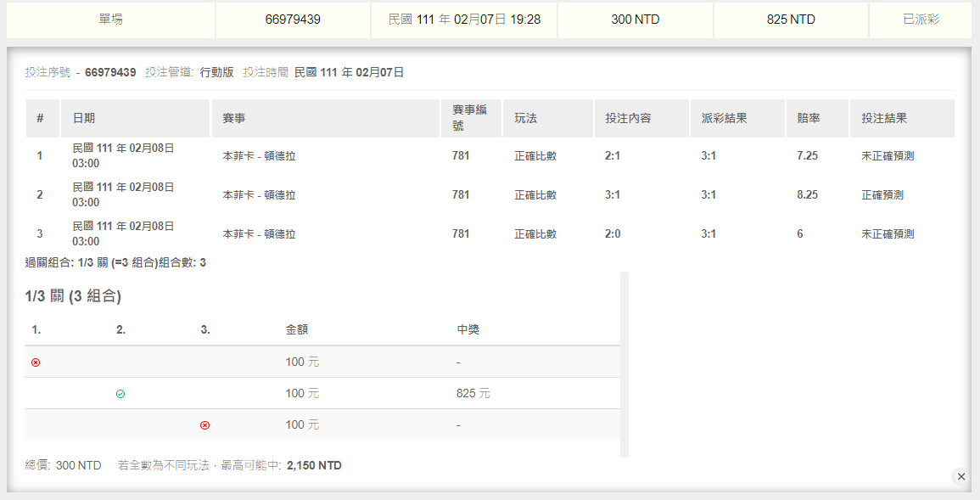The height and width of the screenshot is (500, 980).
Task: Click the '過關組合: 1/3 關' summary line
Action: point(115,263)
